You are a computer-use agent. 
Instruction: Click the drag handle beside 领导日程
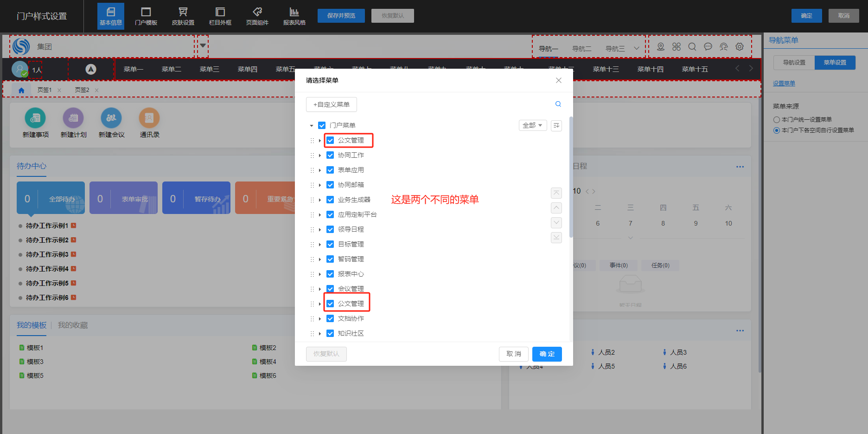coord(312,230)
